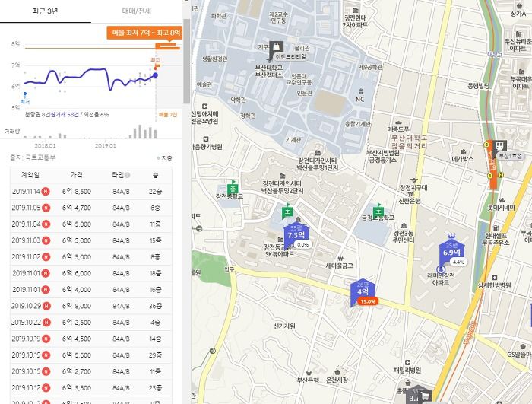Viewport: 532px width, 404px height.
Task: Select the 6억 2,700 price cell
Action: tap(77, 371)
